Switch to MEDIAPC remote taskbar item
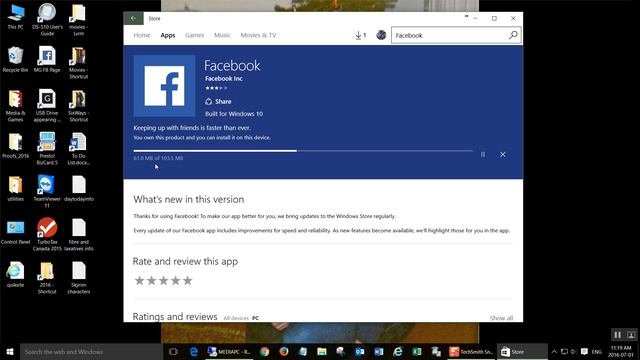Viewport: 640px width, 360px height. coord(229,351)
